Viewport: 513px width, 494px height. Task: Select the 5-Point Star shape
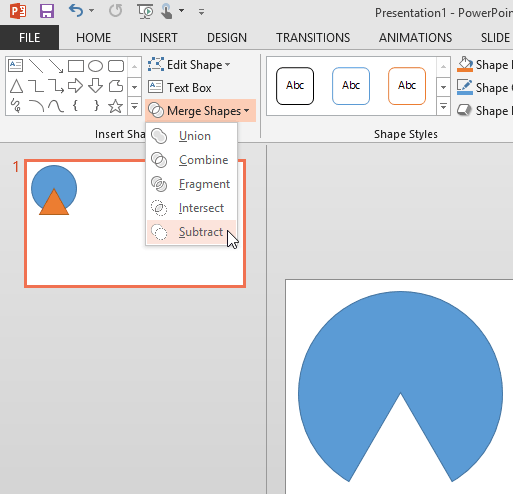[115, 106]
